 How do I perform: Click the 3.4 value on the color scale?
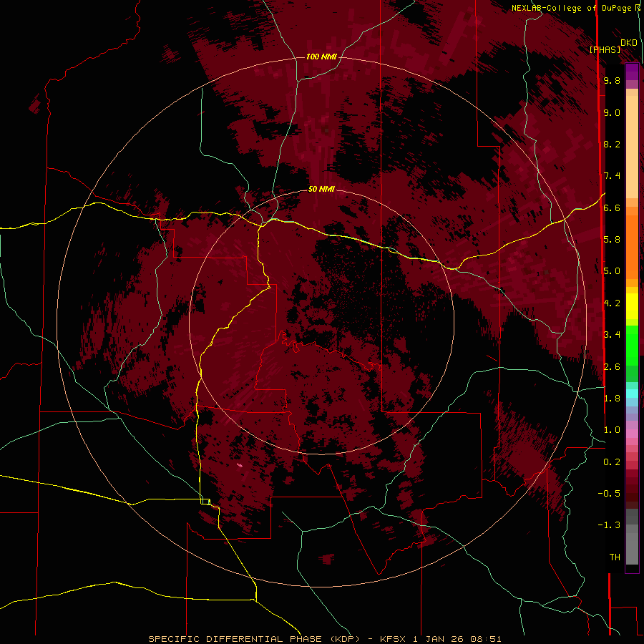612,334
